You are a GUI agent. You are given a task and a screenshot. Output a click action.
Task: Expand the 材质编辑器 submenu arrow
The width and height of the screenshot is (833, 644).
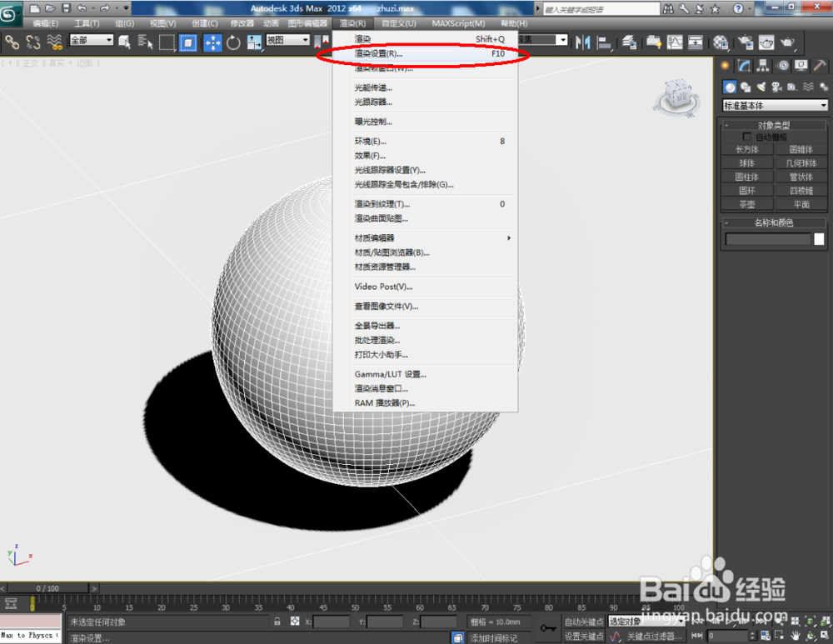(509, 238)
